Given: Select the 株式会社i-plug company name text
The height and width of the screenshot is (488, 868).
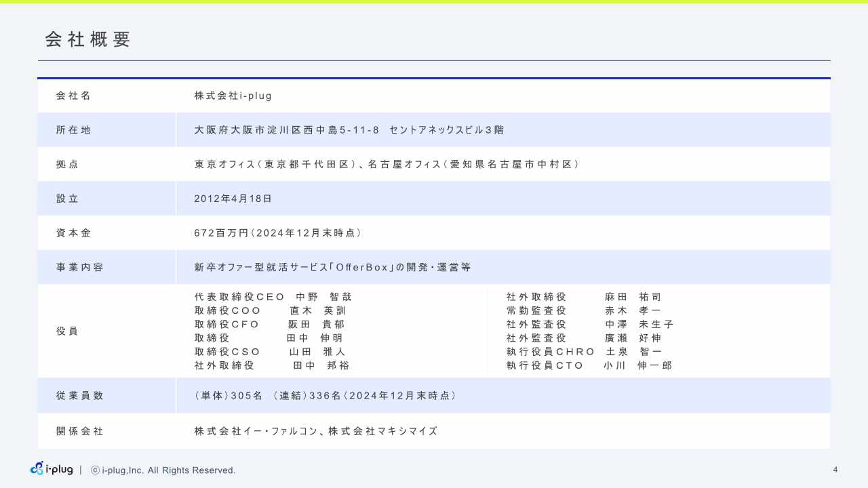Looking at the screenshot, I should click(233, 96).
